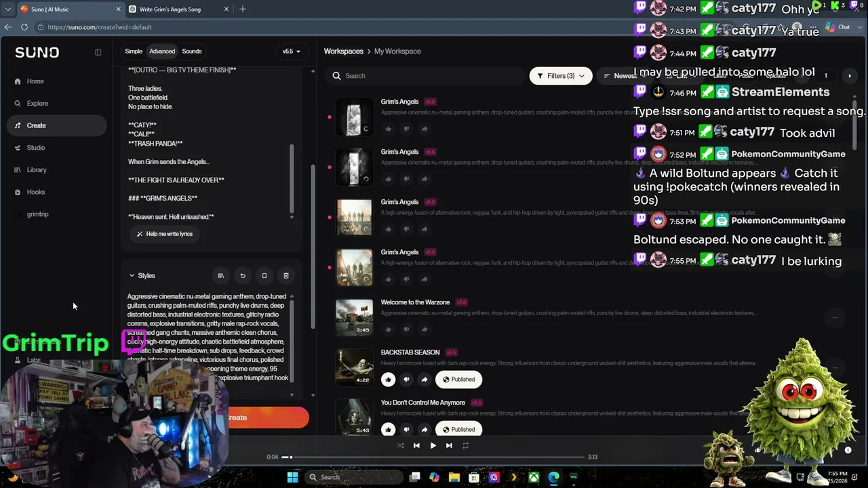This screenshot has width=868, height=488.
Task: Click Published on BACKSTAB SEASON
Action: tap(459, 380)
